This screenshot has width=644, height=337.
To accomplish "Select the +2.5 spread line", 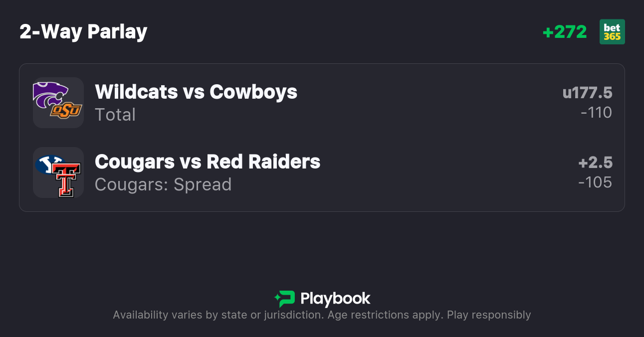I will 595,163.
